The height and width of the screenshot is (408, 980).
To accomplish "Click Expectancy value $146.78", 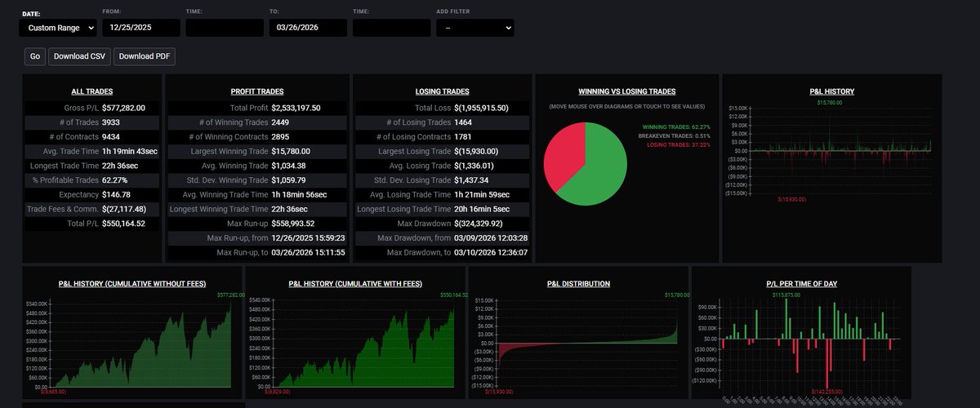I will pos(117,195).
